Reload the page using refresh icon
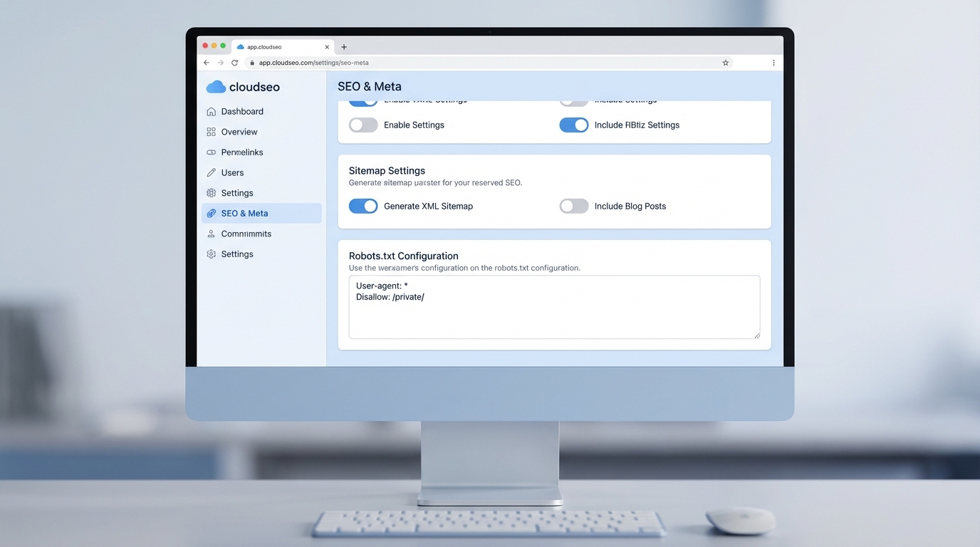Viewport: 980px width, 547px height. 235,63
